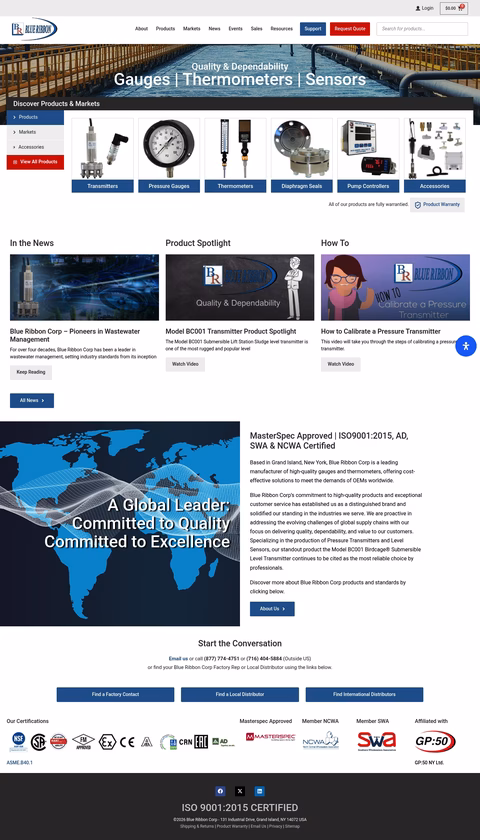
Task: Open the Pump Controllers product image
Action: point(368,149)
